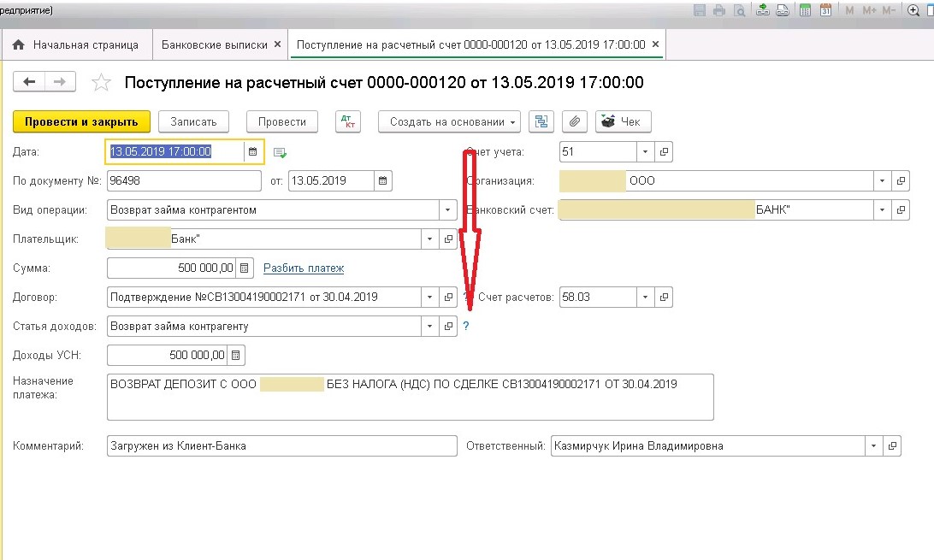Open the Ответственный item with the open icon
The width and height of the screenshot is (934, 560).
(892, 445)
